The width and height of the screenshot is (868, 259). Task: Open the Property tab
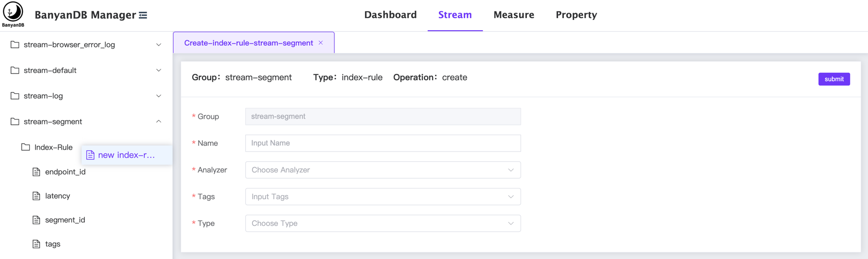pos(576,15)
